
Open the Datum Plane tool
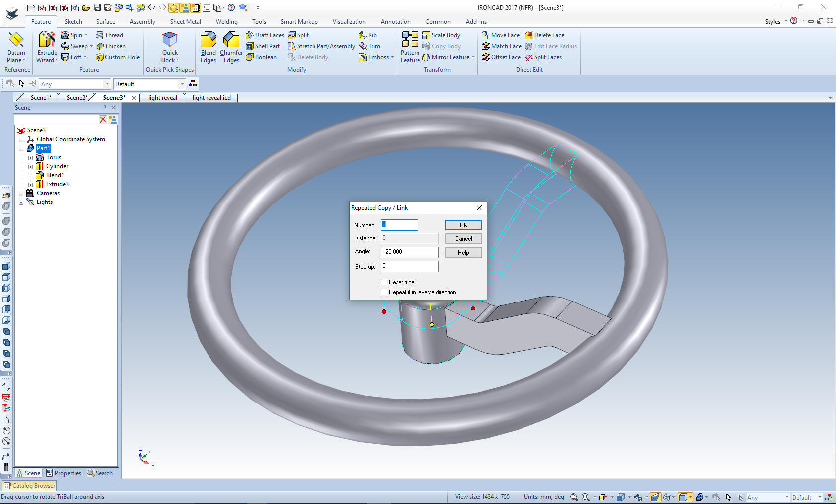click(16, 47)
